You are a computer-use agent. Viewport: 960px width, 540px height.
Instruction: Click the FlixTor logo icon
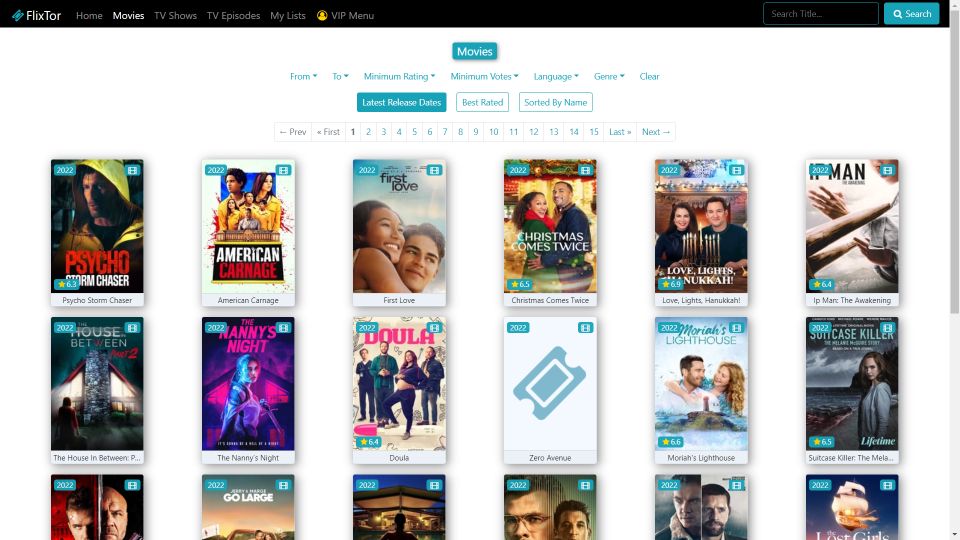coord(18,15)
